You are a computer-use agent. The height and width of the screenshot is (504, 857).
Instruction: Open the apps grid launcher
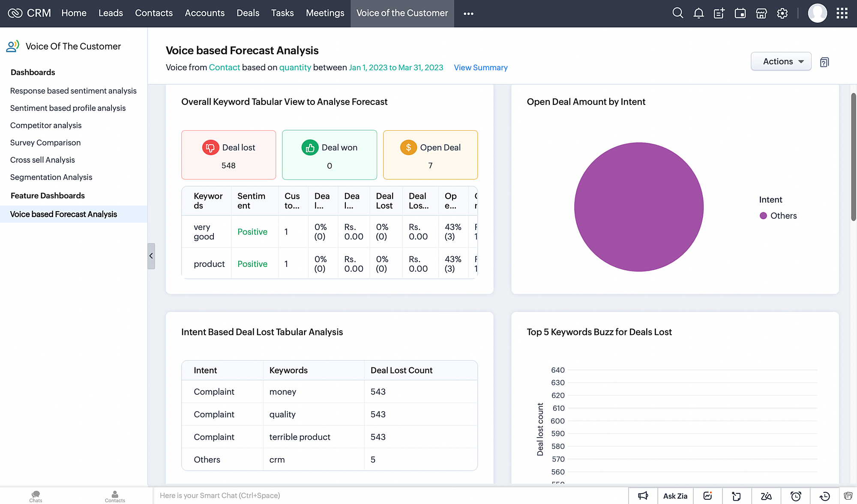(842, 13)
